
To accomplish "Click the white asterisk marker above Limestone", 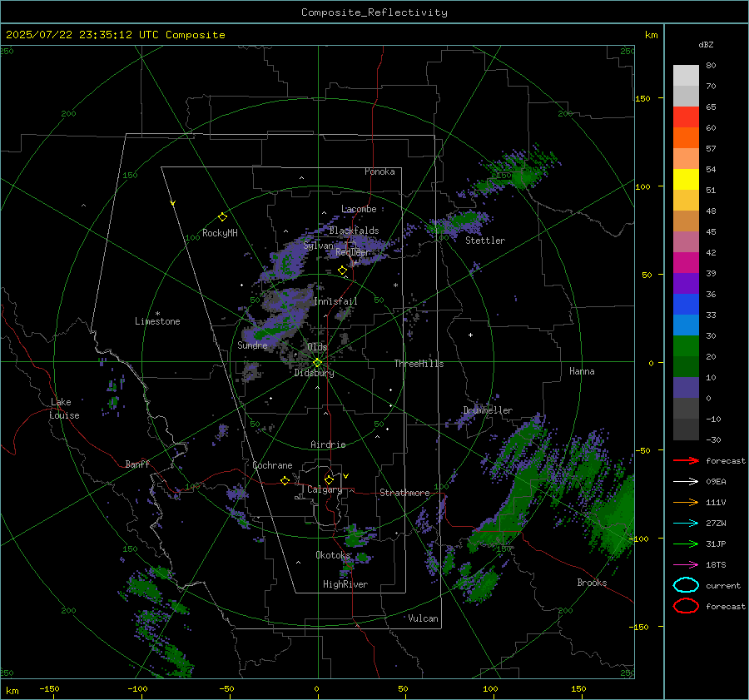I will tap(157, 314).
